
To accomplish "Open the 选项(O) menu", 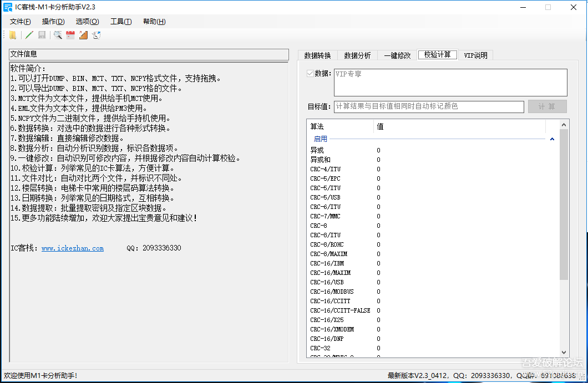I will (x=88, y=22).
